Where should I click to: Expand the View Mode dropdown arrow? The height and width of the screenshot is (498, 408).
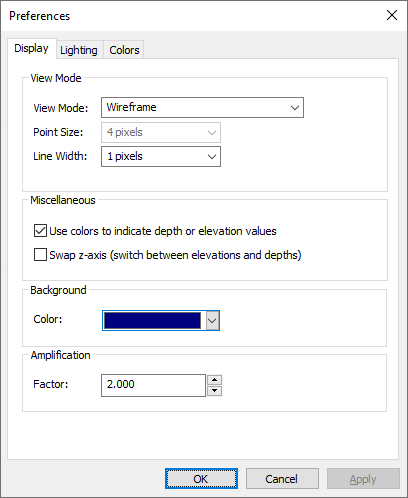295,108
